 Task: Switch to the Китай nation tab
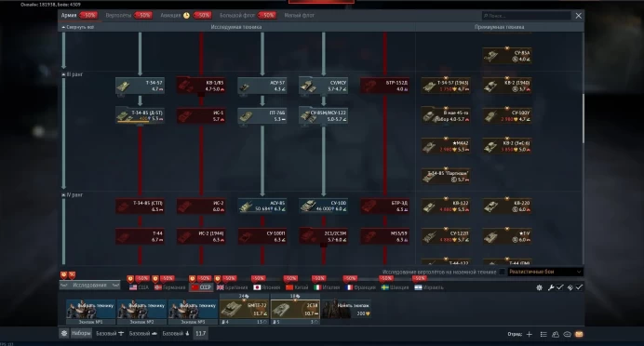point(298,287)
